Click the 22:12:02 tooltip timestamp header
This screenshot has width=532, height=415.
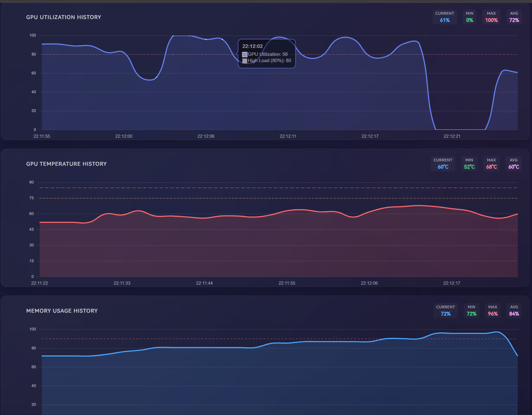click(252, 46)
